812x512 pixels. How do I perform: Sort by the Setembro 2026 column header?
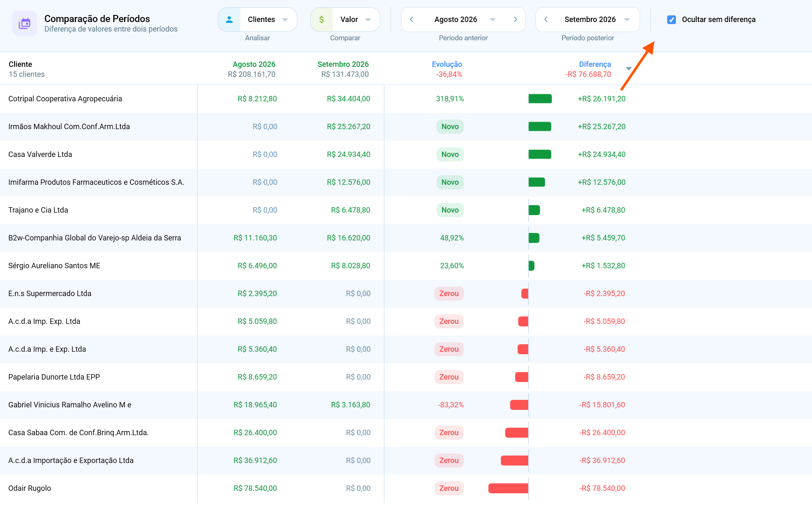343,64
